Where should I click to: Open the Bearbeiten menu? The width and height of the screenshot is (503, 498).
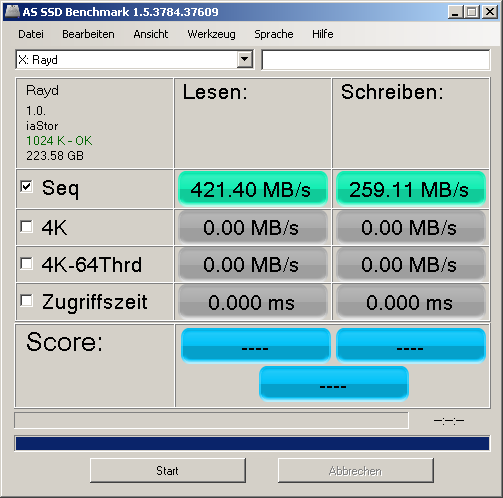tap(88, 34)
